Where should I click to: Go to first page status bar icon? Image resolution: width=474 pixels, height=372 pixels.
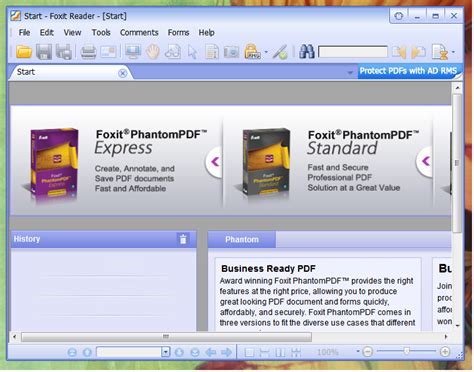[x=72, y=352]
